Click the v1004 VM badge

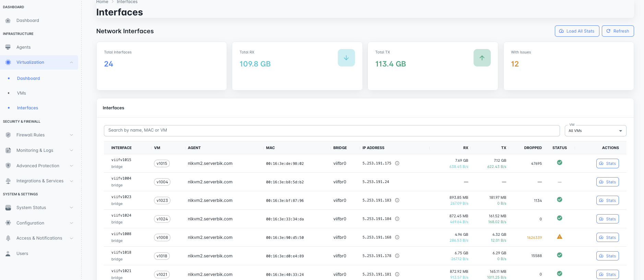tap(162, 182)
